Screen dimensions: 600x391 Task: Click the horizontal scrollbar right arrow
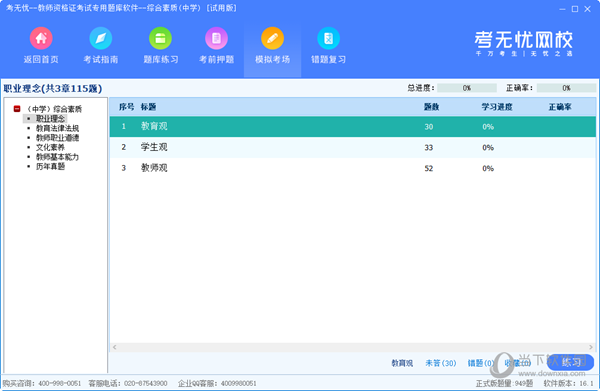(591, 347)
